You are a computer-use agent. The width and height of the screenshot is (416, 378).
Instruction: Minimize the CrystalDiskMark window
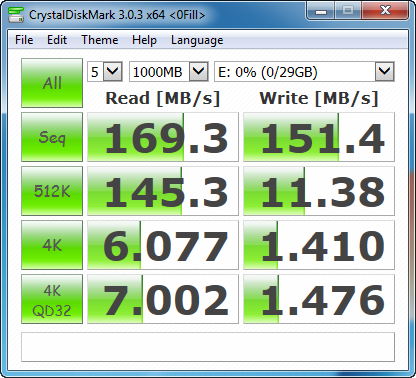tap(321, 11)
